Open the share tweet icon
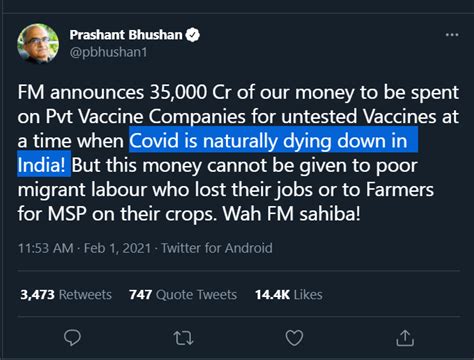The image size is (474, 360). pos(405,338)
